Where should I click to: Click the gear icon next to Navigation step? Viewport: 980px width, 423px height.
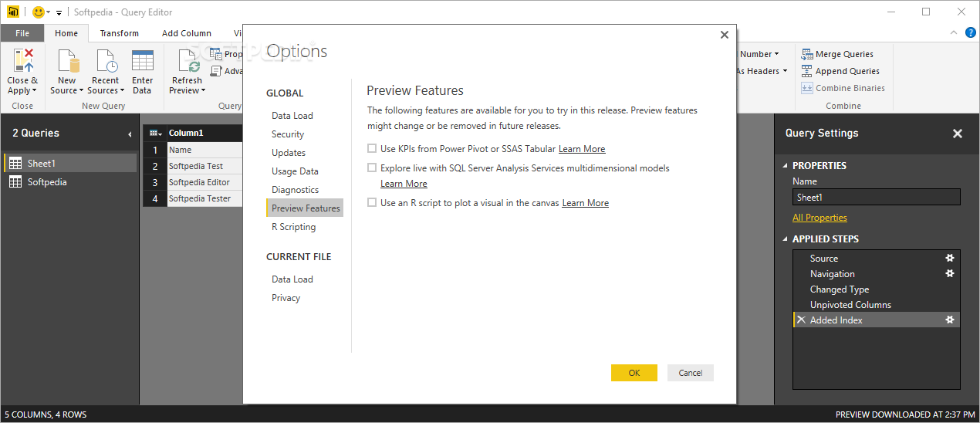950,273
